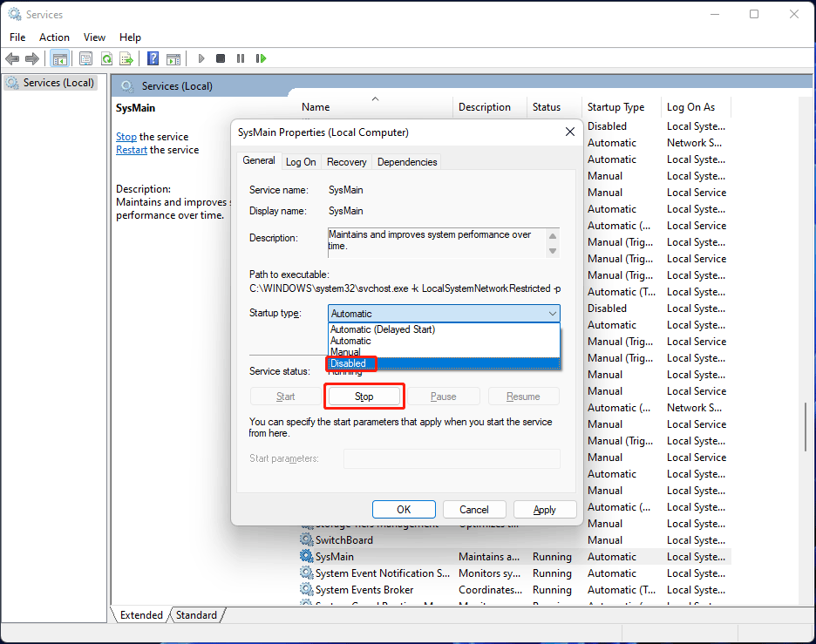Open the Action menu
This screenshot has height=644, width=816.
[54, 37]
